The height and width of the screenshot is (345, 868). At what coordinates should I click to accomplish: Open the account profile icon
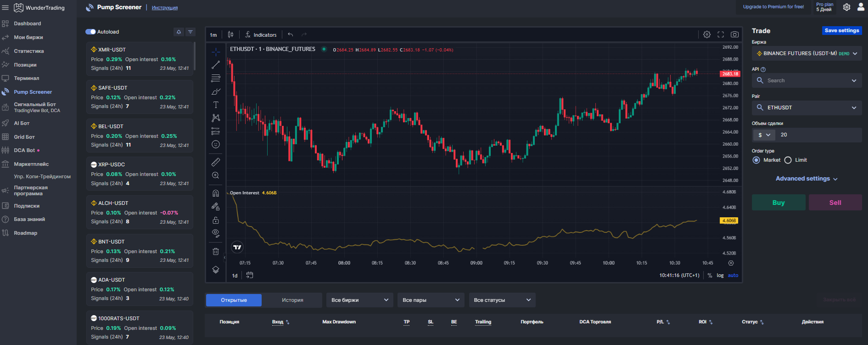(861, 7)
